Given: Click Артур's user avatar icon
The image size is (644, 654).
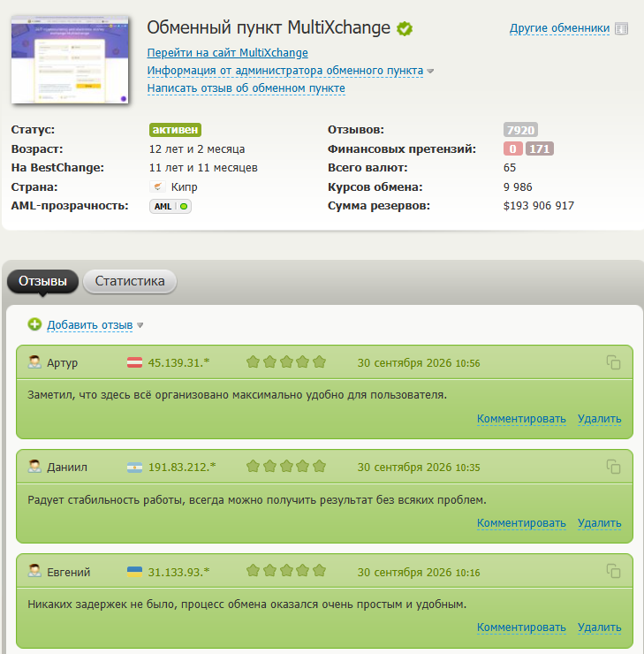Looking at the screenshot, I should click(x=34, y=361).
